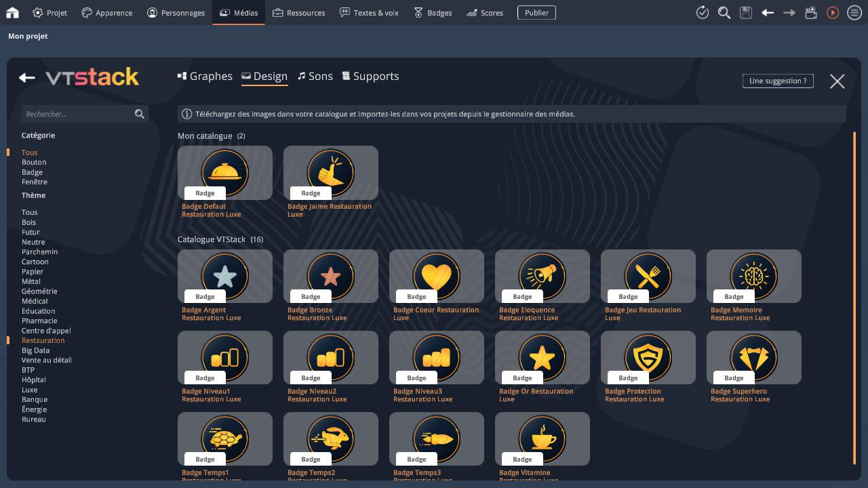
Task: Select Badge Niveau3 bars image
Action: click(437, 357)
